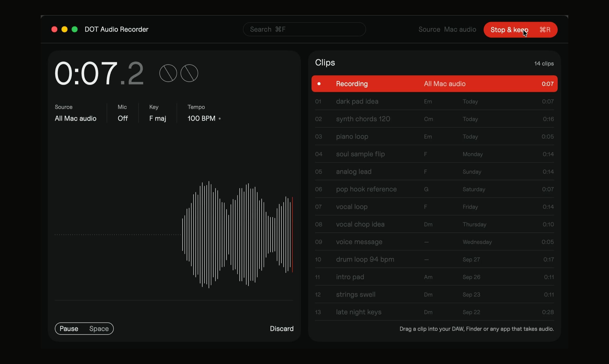
Task: Click the white dot in Recording row
Action: [319, 84]
